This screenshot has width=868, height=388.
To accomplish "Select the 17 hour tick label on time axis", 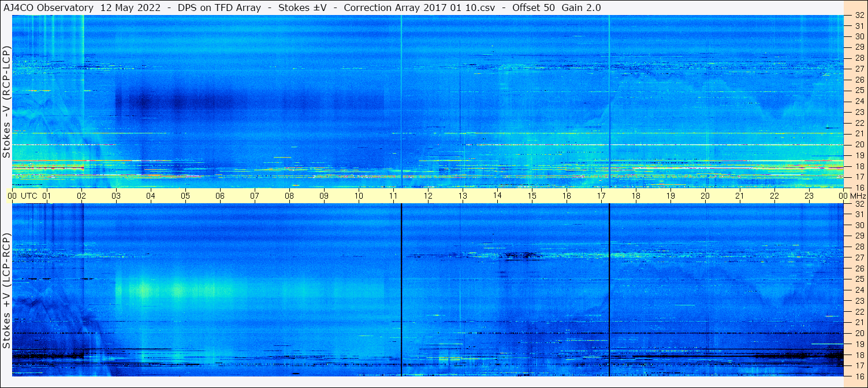I will click(601, 196).
